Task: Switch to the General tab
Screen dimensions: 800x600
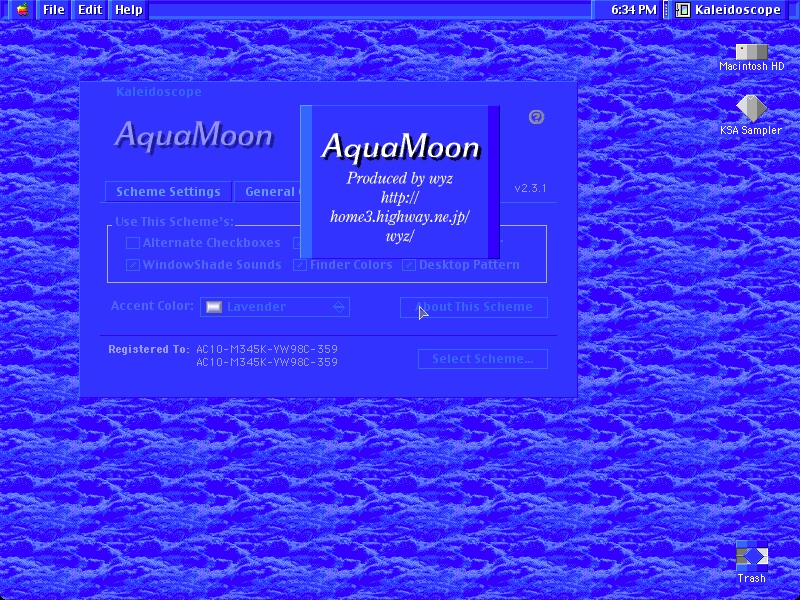Action: 269,192
